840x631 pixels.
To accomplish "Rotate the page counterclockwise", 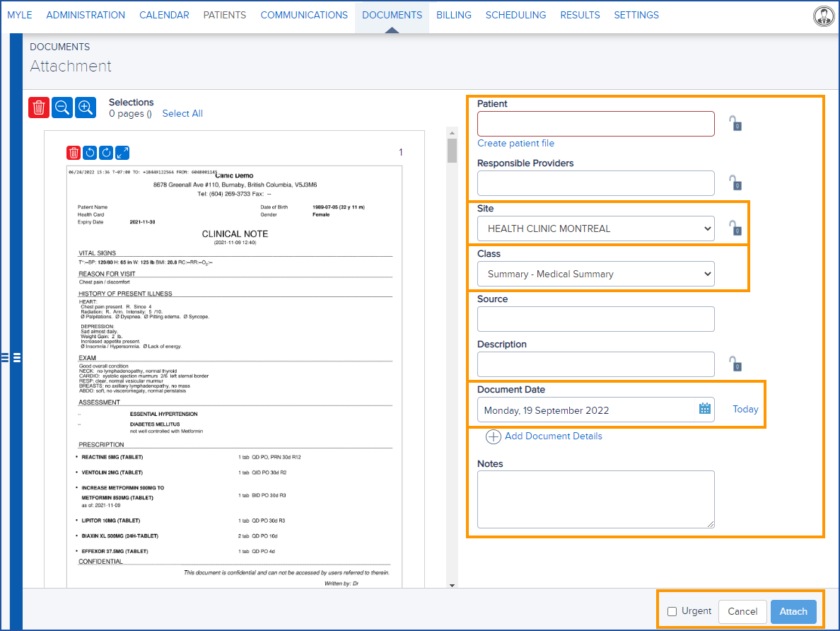I will 90,153.
